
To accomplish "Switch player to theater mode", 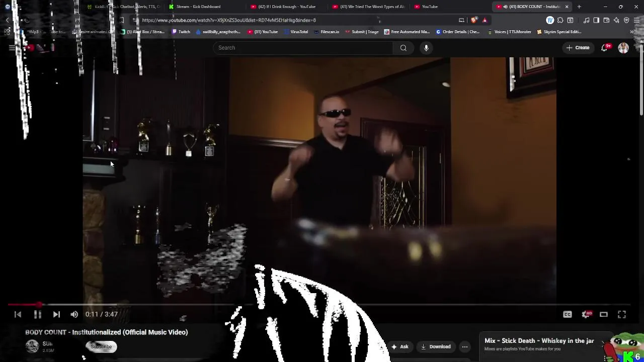I will click(604, 314).
